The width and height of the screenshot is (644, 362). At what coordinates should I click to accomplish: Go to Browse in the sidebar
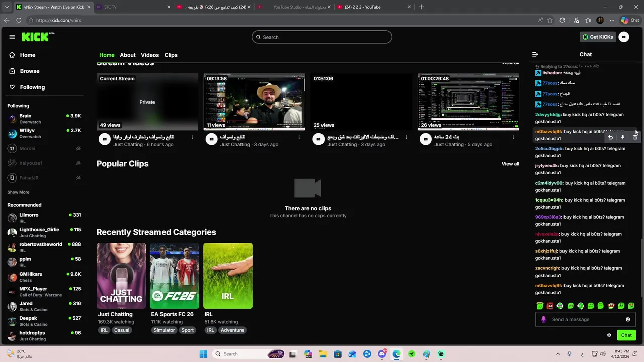30,71
